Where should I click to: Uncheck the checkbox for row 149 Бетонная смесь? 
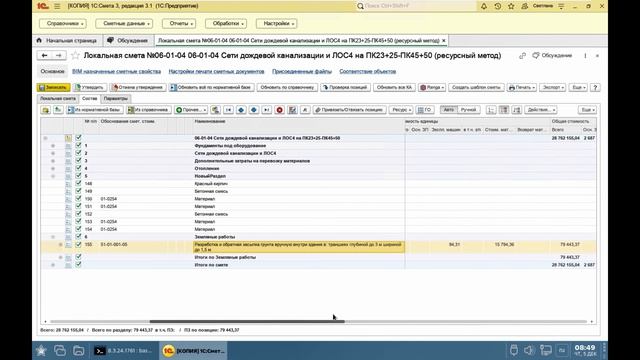[x=78, y=191]
